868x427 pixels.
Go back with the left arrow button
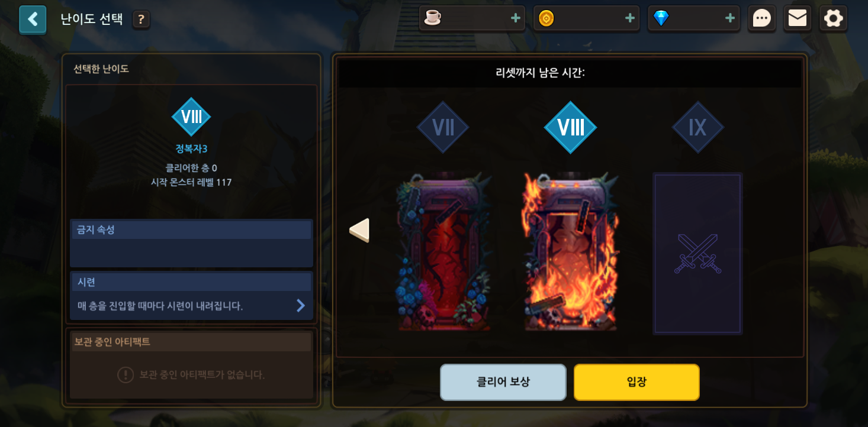point(33,20)
